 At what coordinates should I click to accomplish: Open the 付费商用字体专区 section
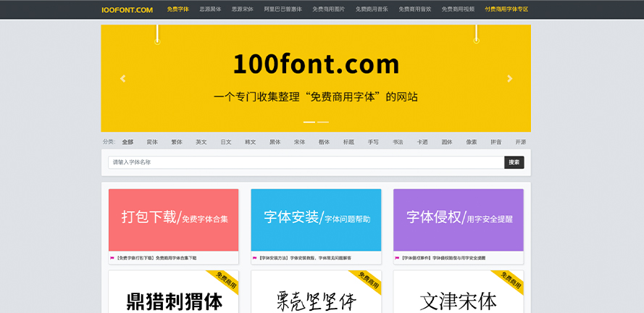506,9
